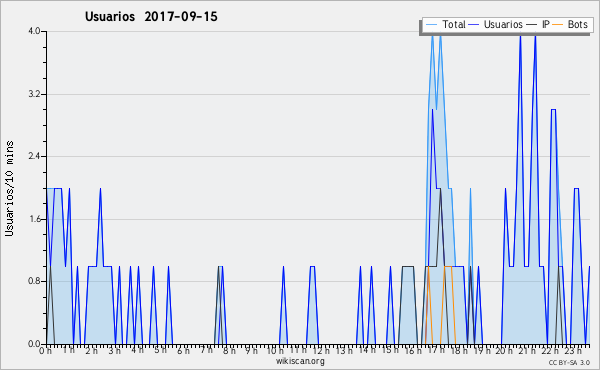Click the '5 h' x-axis label

[160, 350]
